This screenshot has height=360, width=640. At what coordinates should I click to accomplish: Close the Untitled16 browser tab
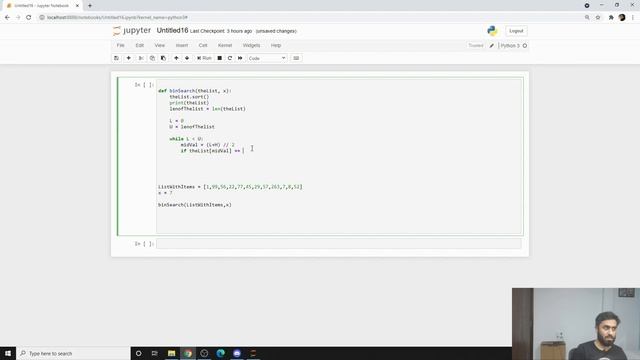77,6
